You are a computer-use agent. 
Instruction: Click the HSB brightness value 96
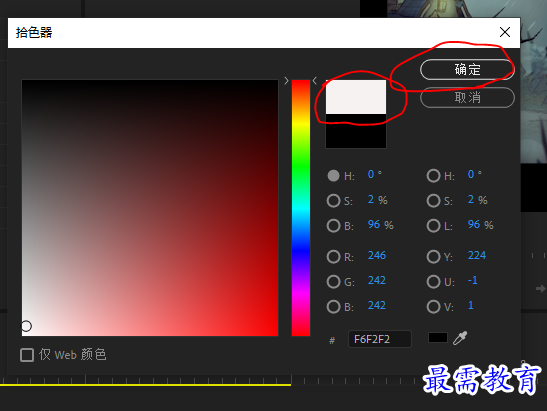[374, 224]
